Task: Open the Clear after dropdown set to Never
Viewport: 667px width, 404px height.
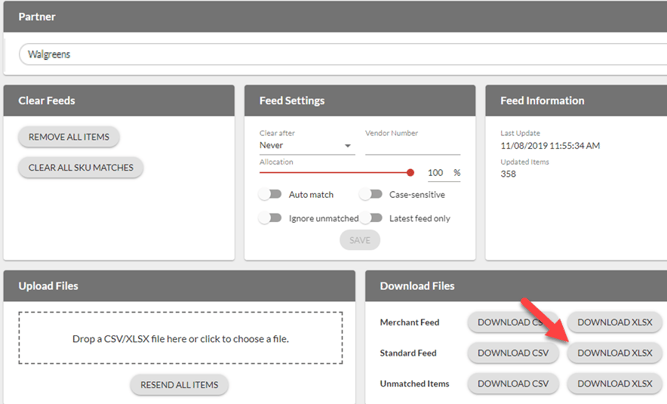Action: [x=305, y=145]
